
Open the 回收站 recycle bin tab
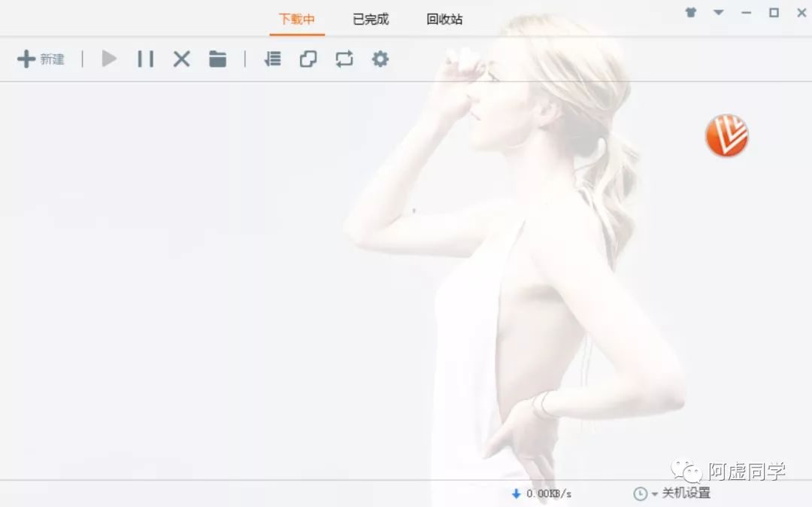coord(444,20)
